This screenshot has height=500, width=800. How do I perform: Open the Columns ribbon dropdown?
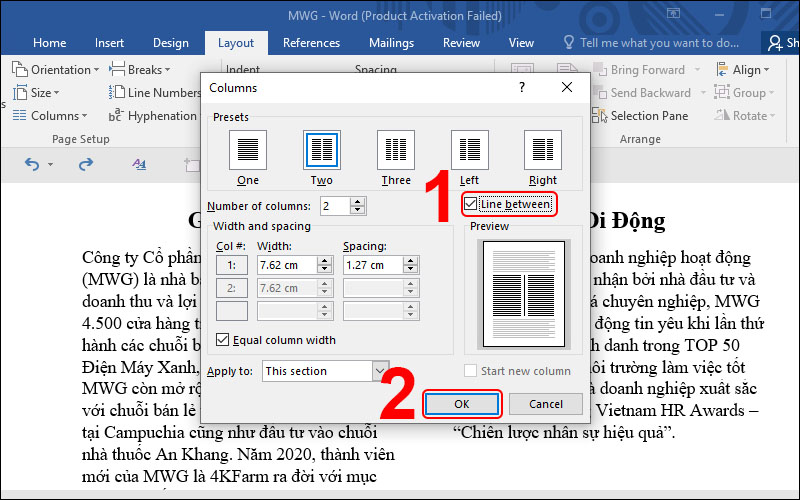click(49, 116)
